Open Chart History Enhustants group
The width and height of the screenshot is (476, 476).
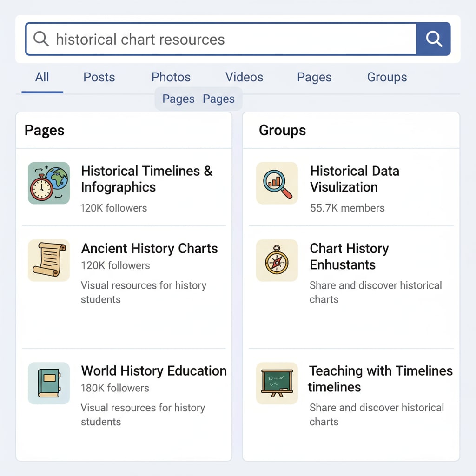349,256
